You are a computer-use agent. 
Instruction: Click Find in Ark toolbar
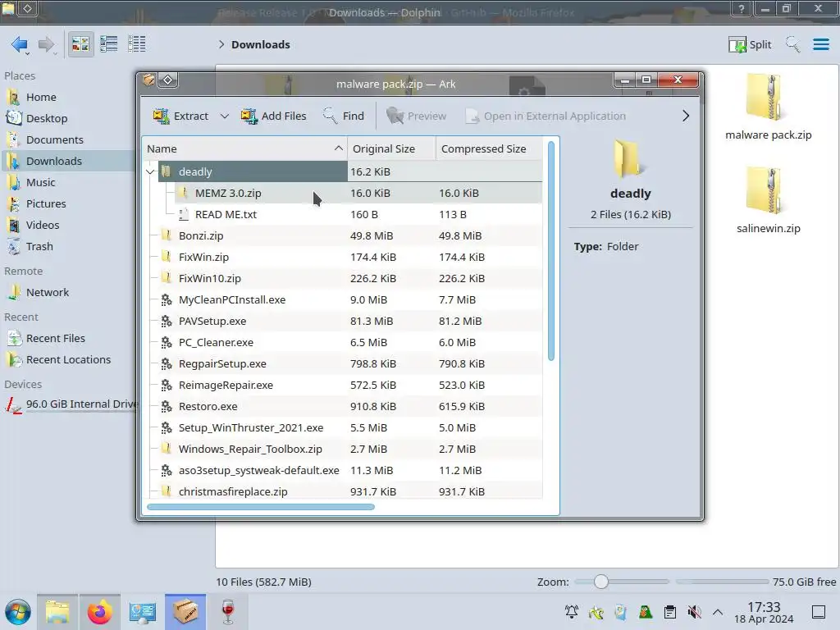tap(344, 116)
